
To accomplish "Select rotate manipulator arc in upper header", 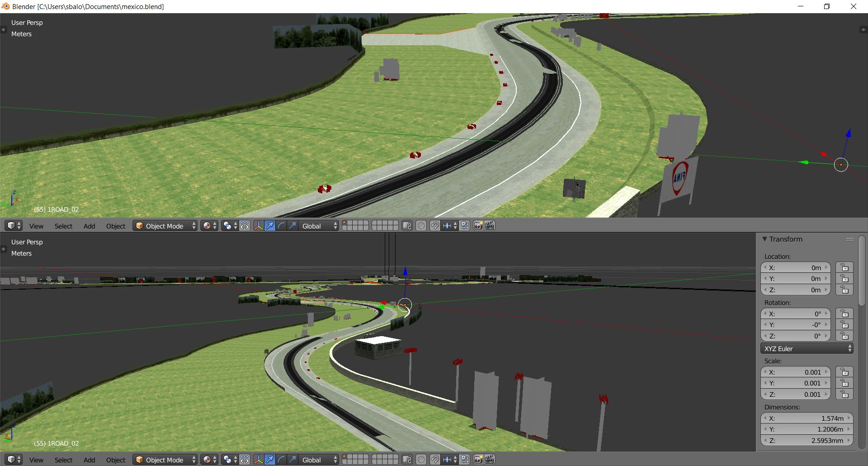I will pos(281,226).
